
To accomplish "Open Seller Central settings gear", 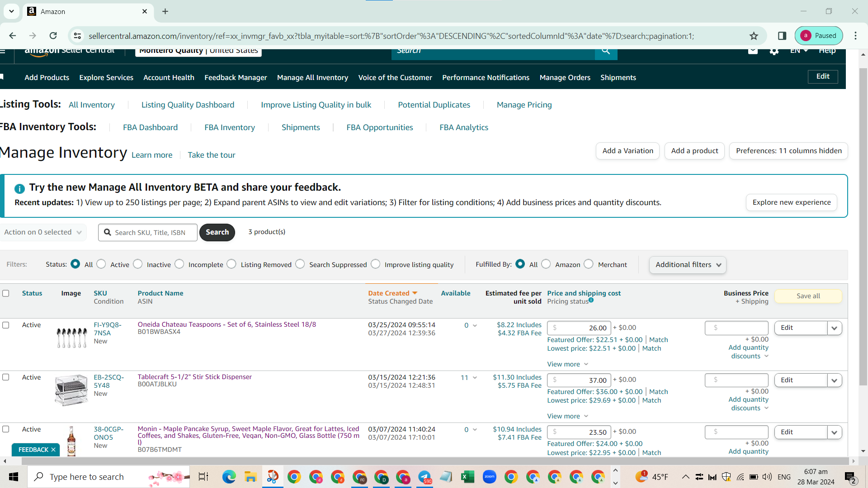I will click(x=774, y=51).
